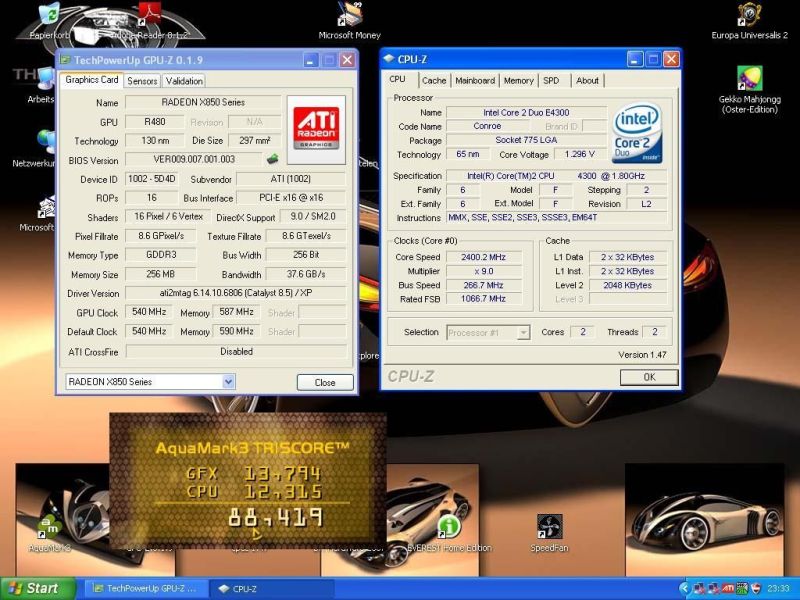
Task: Click the OK button in CPU-Z
Action: 649,377
